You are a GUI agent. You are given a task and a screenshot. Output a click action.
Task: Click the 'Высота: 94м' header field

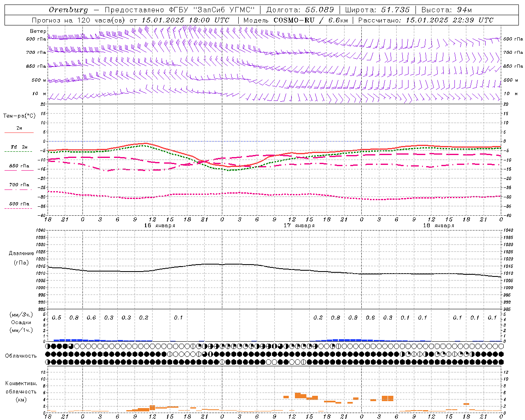(447, 10)
